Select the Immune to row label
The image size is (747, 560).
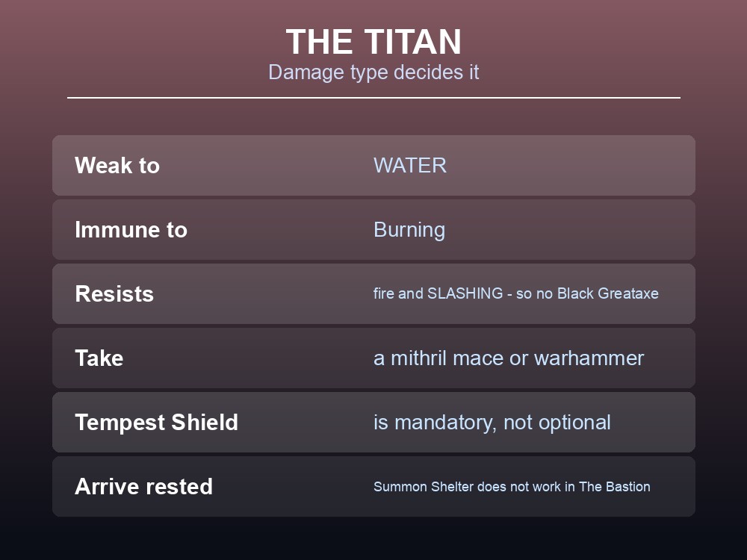coord(131,229)
